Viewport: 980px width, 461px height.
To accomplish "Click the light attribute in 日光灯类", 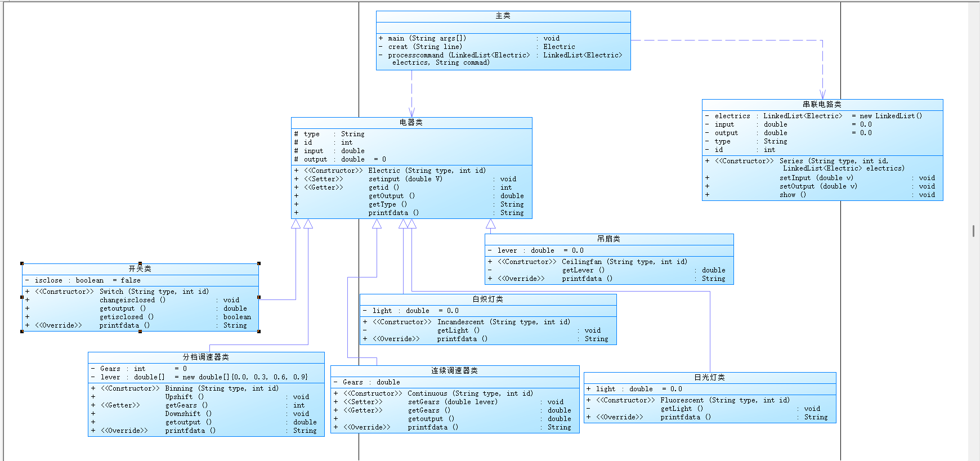I will [634, 389].
